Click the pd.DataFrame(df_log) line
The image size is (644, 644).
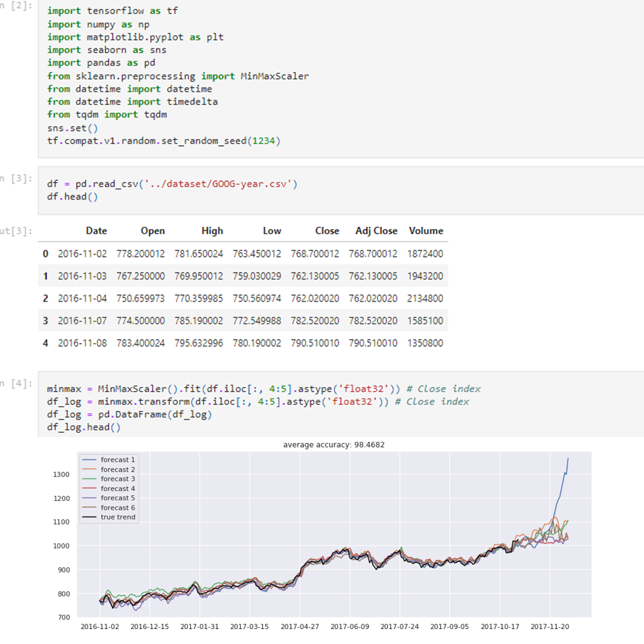[129, 414]
